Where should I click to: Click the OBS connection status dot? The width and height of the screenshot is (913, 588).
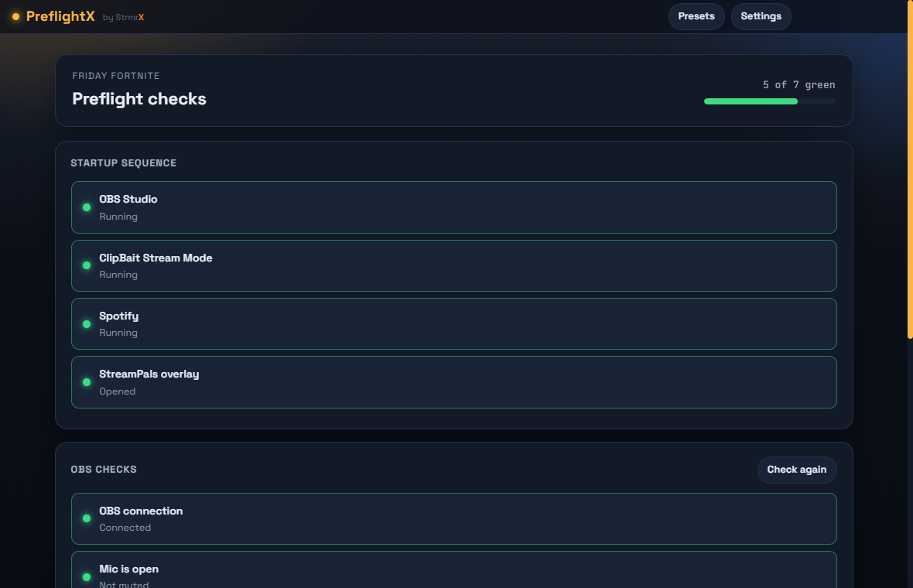87,518
